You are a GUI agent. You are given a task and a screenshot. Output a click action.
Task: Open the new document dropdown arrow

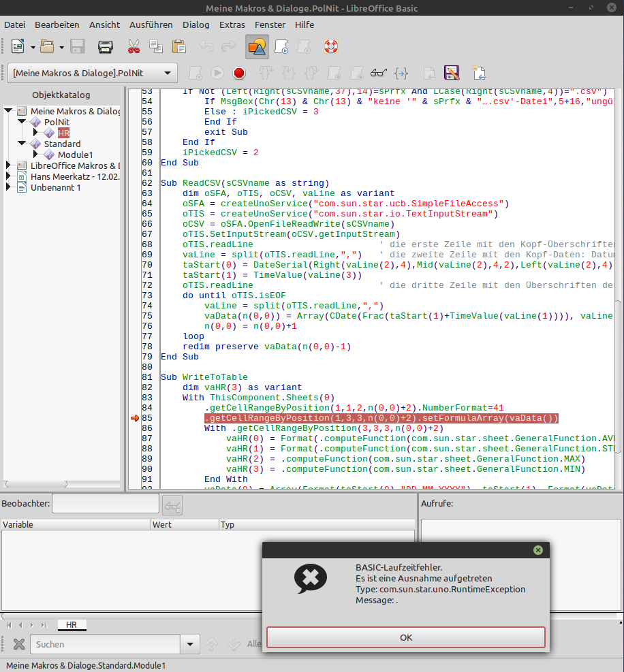[33, 47]
